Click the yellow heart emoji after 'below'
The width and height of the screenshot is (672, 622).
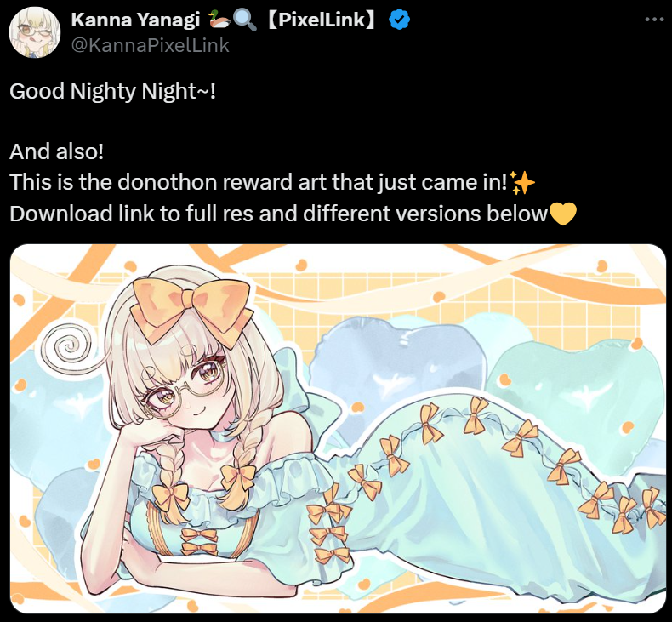[x=563, y=214]
